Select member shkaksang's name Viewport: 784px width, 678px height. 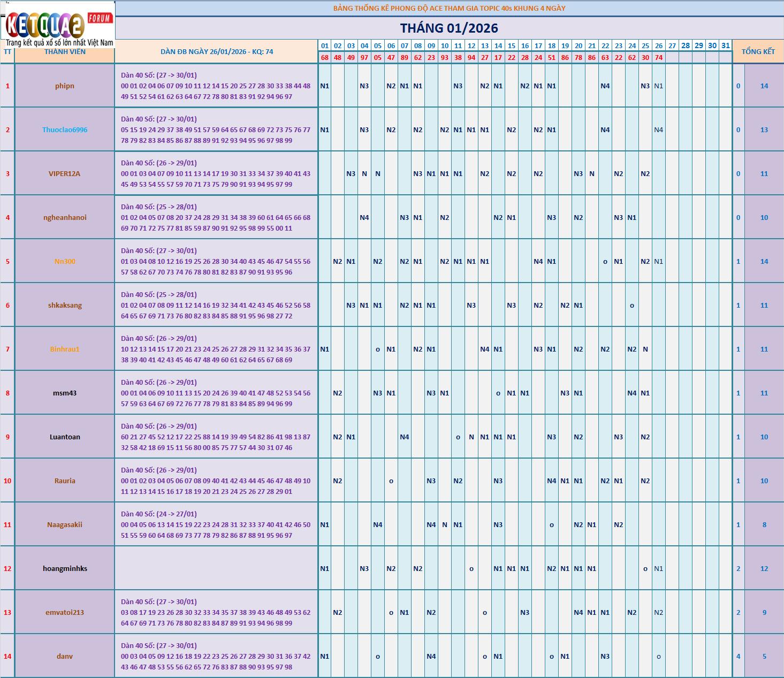65,306
